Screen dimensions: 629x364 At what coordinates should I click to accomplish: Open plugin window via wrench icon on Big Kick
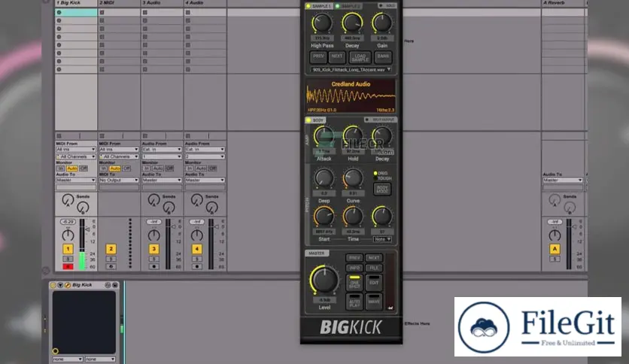[x=68, y=285]
